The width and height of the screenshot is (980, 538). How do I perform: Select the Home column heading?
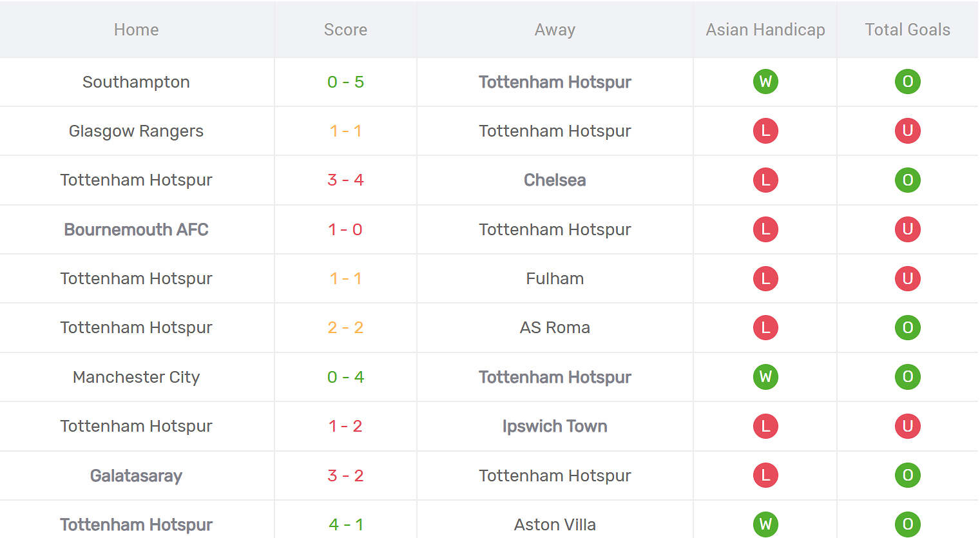pyautogui.click(x=136, y=29)
